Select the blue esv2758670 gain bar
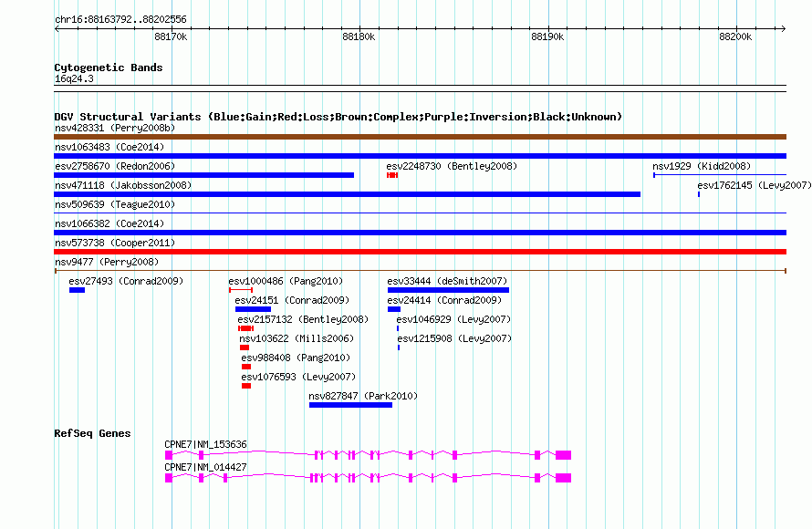 (204, 175)
